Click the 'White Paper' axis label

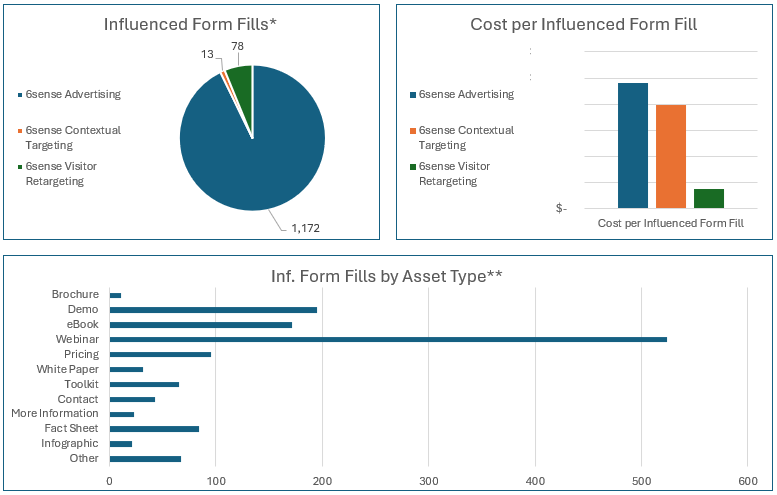[x=67, y=369]
